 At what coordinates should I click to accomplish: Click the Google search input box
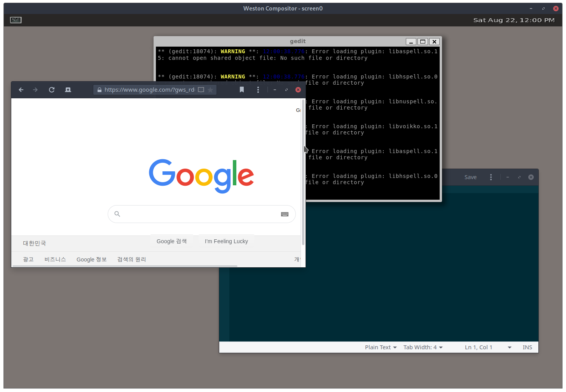[x=202, y=214]
